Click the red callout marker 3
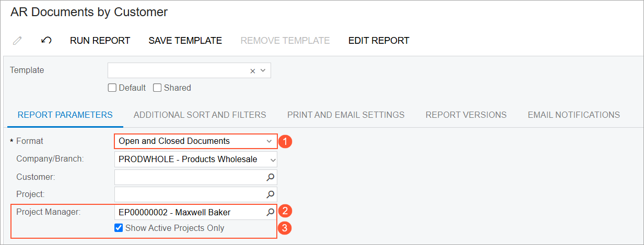Screen dimensions: 644x245 point(285,228)
